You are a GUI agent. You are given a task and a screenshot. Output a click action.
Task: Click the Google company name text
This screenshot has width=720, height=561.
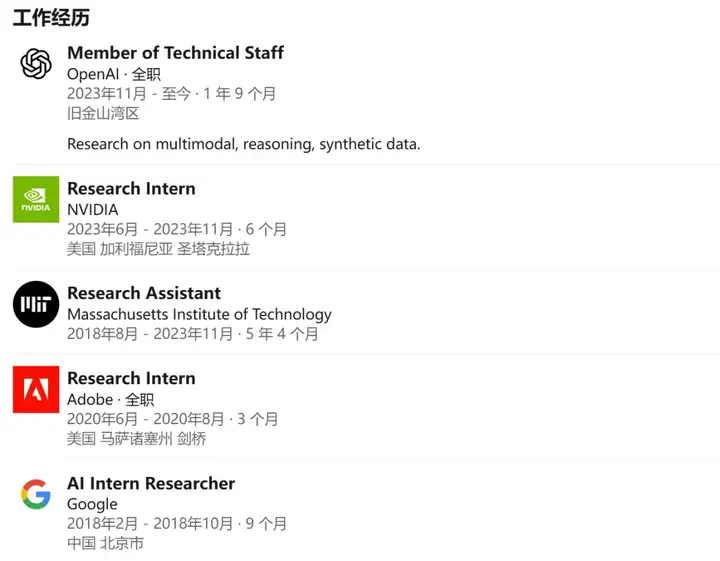[x=92, y=505]
